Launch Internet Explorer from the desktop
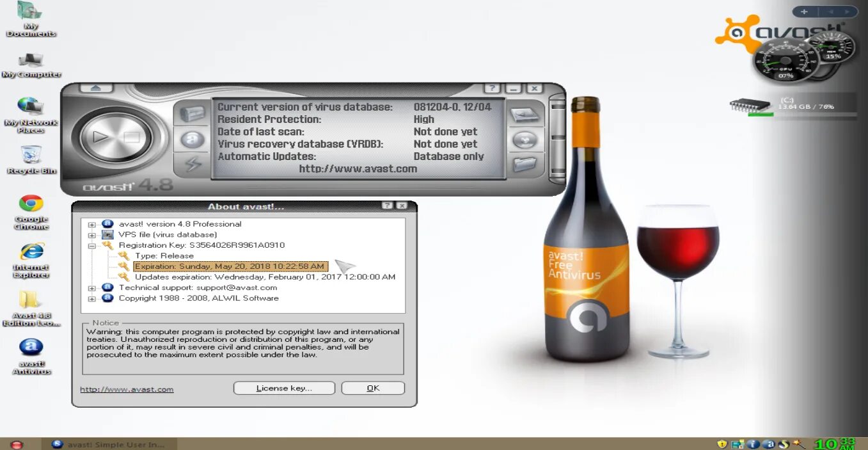The width and height of the screenshot is (868, 450). 31,260
